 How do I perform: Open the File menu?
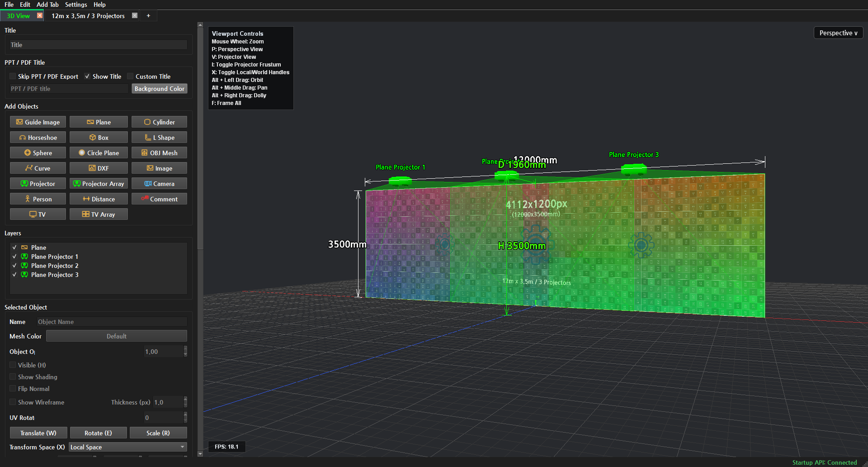[x=9, y=5]
